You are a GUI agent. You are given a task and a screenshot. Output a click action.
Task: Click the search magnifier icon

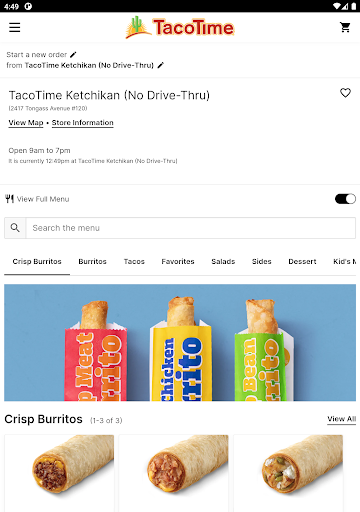[x=15, y=228]
